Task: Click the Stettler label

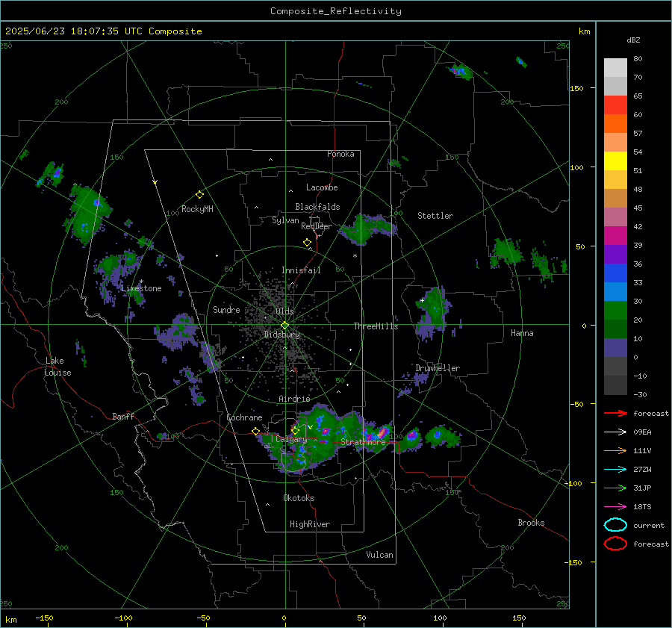Action: [435, 216]
